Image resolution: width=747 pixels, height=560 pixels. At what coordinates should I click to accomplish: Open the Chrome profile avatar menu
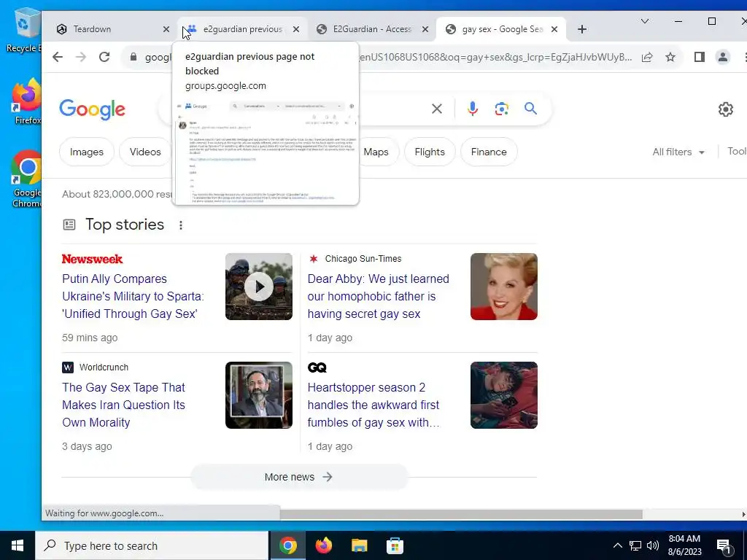tap(723, 57)
